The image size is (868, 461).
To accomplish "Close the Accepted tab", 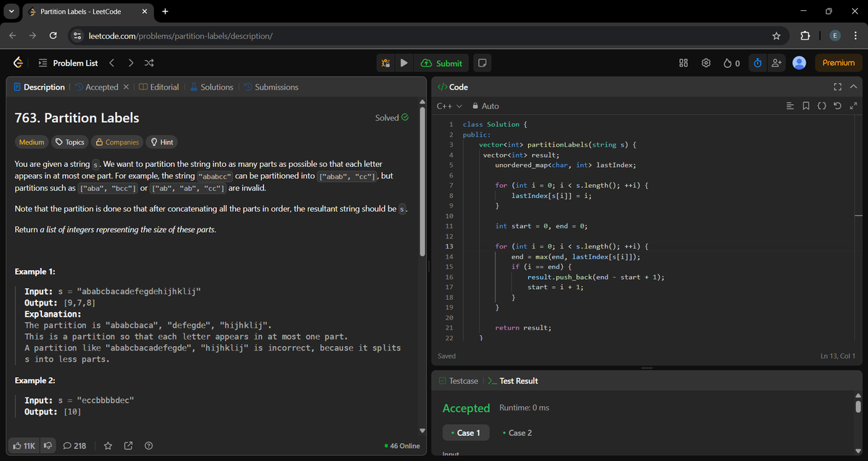I will (x=126, y=87).
